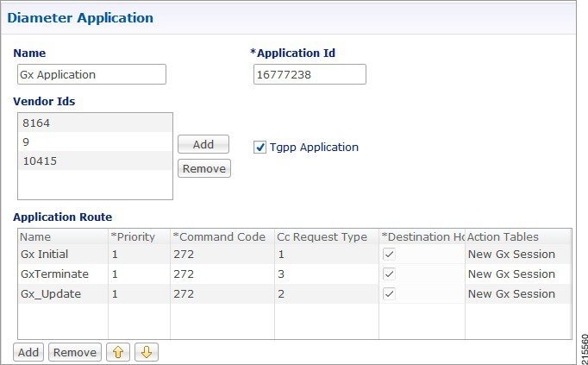588x365 pixels.
Task: Toggle Destination Host checkbox for Gx_Update
Action: pos(389,293)
